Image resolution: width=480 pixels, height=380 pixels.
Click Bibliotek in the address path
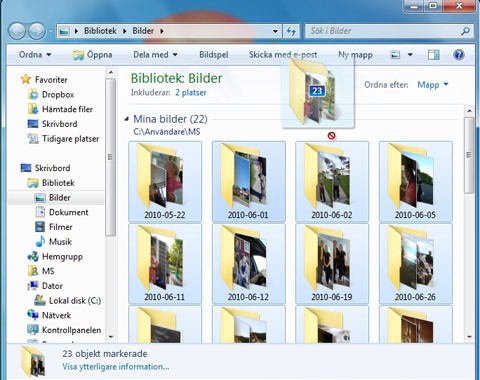[100, 31]
